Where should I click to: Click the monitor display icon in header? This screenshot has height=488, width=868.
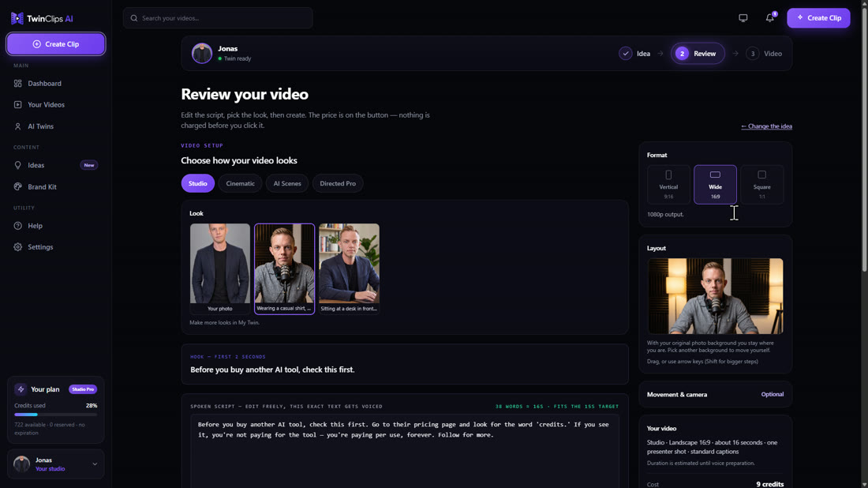pos(743,18)
